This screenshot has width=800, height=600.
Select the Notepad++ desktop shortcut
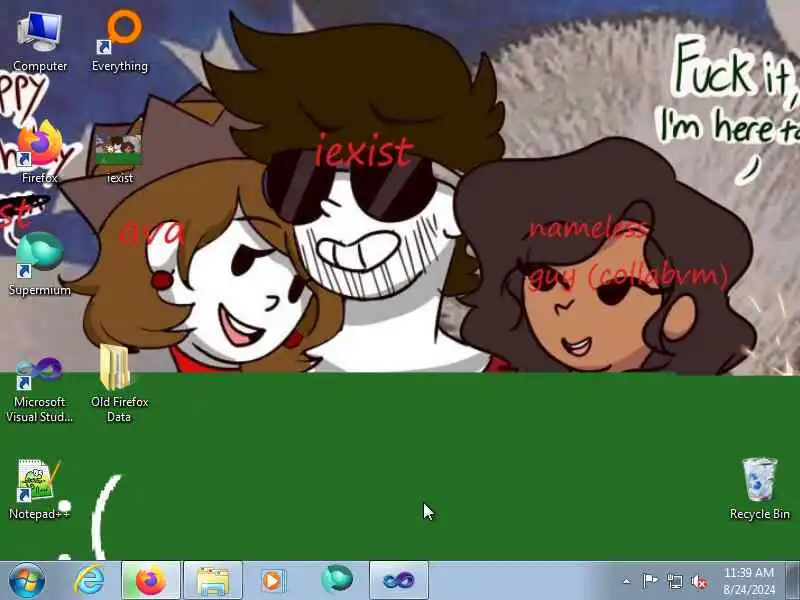pyautogui.click(x=40, y=490)
